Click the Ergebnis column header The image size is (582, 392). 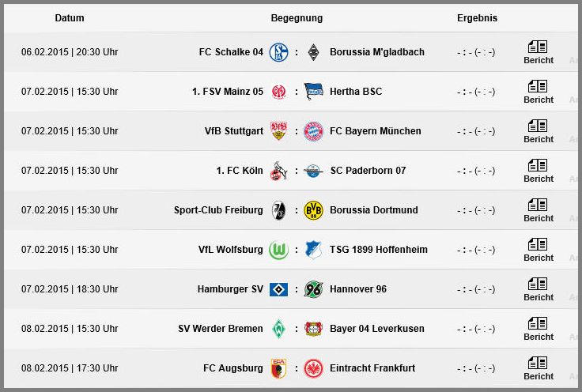coord(477,18)
